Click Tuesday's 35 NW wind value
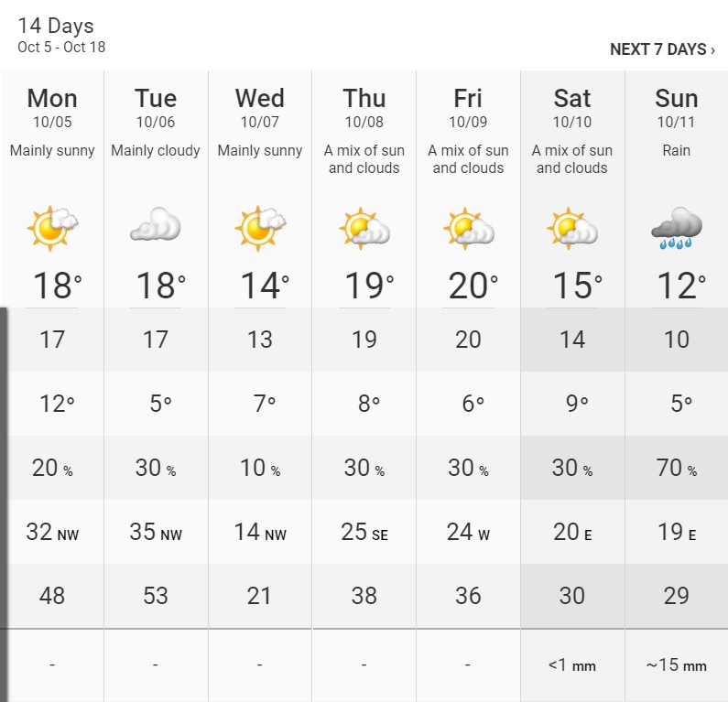Screen dimensions: 728x702 click(x=156, y=532)
